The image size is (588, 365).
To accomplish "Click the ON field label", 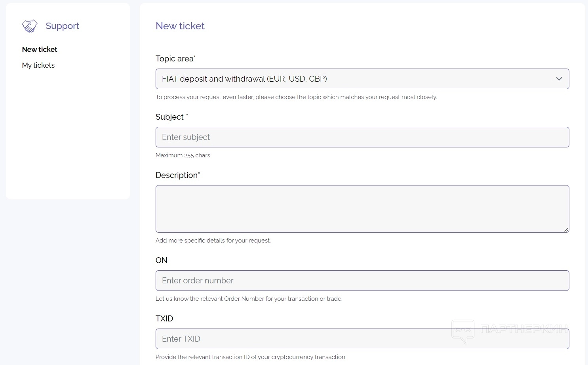I will (x=162, y=260).
